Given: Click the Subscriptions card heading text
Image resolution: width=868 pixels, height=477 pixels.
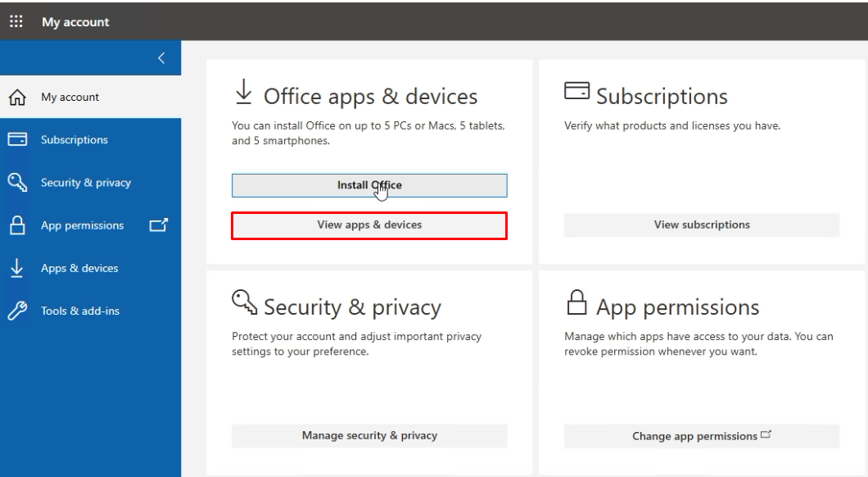Looking at the screenshot, I should tap(662, 97).
